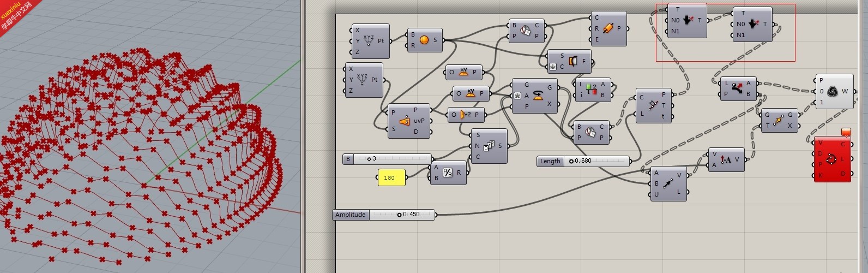Select the component with L P inputs and A B outputs
This screenshot has width=868, height=273.
[738, 89]
